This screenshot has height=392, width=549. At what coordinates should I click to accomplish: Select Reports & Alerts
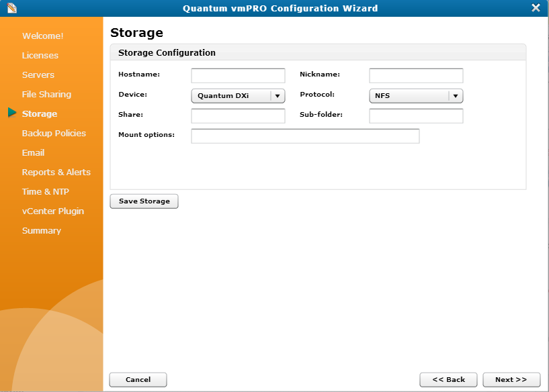pyautogui.click(x=56, y=172)
